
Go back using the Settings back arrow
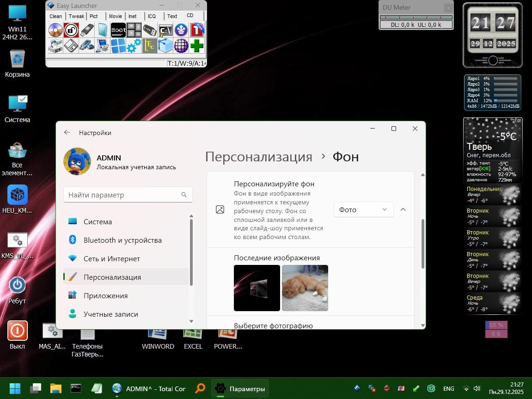click(67, 133)
